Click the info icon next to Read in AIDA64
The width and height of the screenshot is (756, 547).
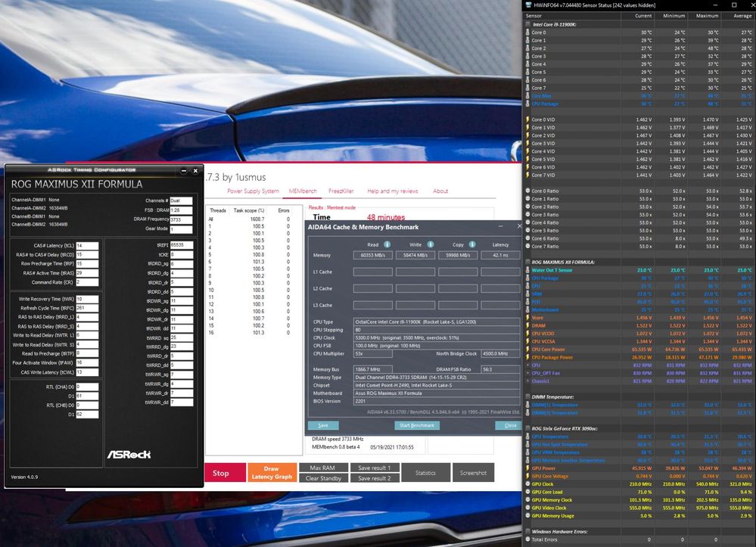point(387,244)
